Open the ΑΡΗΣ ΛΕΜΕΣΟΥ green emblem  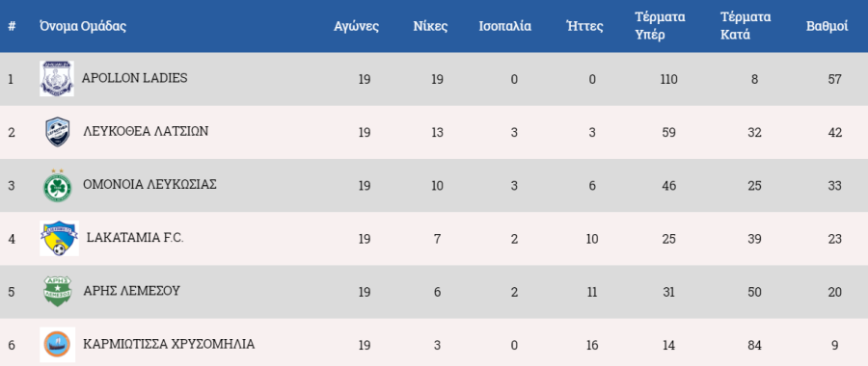click(58, 292)
